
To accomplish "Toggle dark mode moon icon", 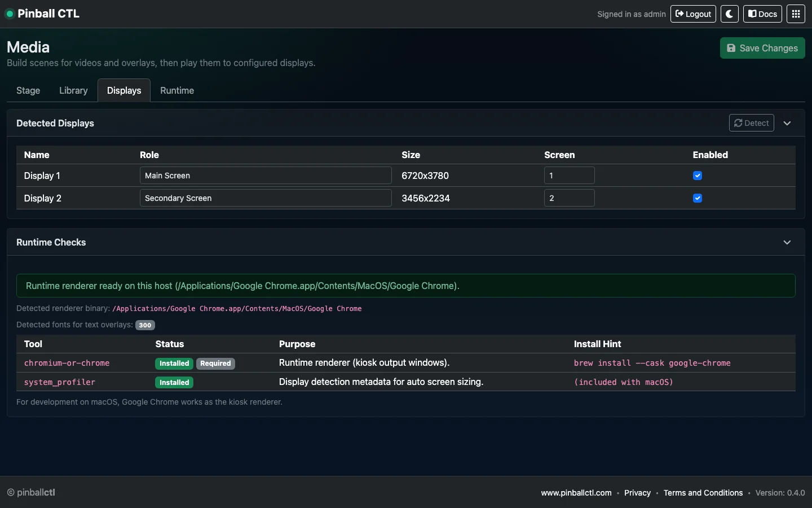I will click(x=730, y=14).
